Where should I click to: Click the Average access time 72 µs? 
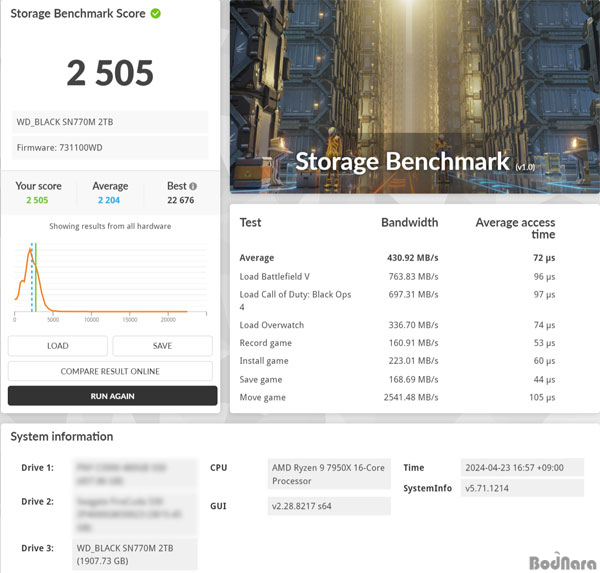click(x=544, y=258)
